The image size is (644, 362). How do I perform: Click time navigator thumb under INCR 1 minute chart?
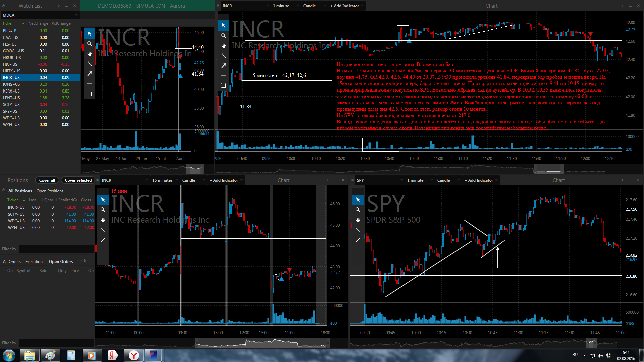(x=548, y=169)
